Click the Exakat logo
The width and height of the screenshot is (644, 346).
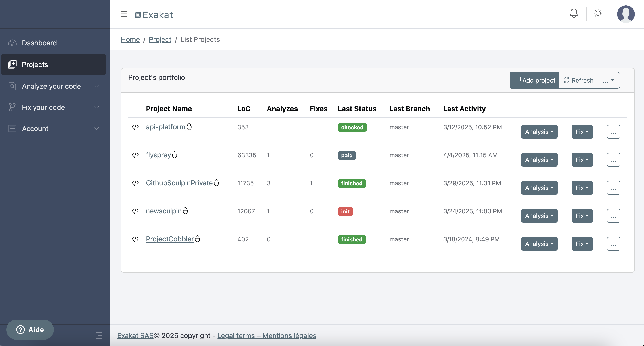click(x=154, y=15)
